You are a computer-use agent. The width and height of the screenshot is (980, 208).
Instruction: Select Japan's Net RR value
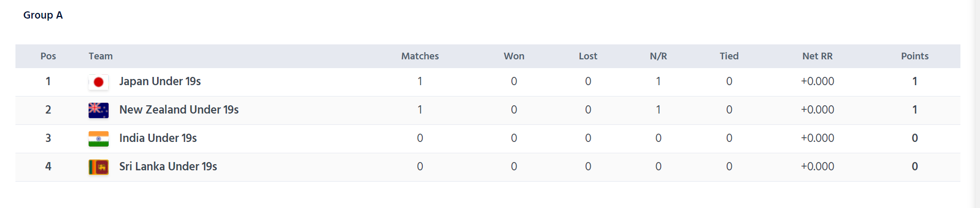point(817,82)
